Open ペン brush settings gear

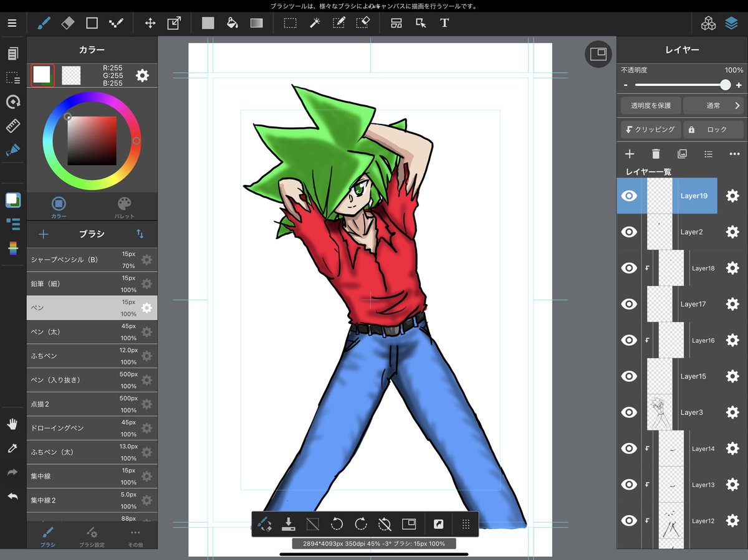146,308
